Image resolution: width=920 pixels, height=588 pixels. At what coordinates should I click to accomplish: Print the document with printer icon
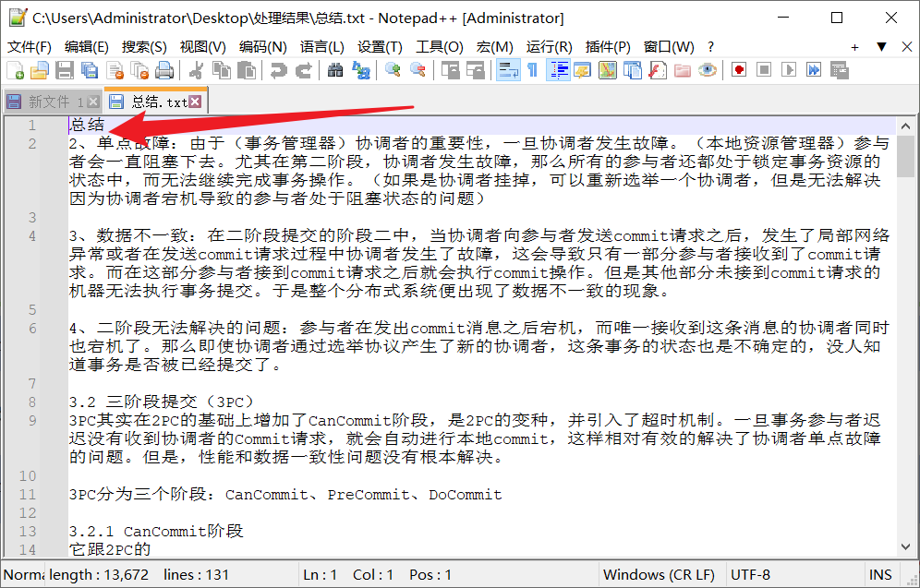pos(164,70)
